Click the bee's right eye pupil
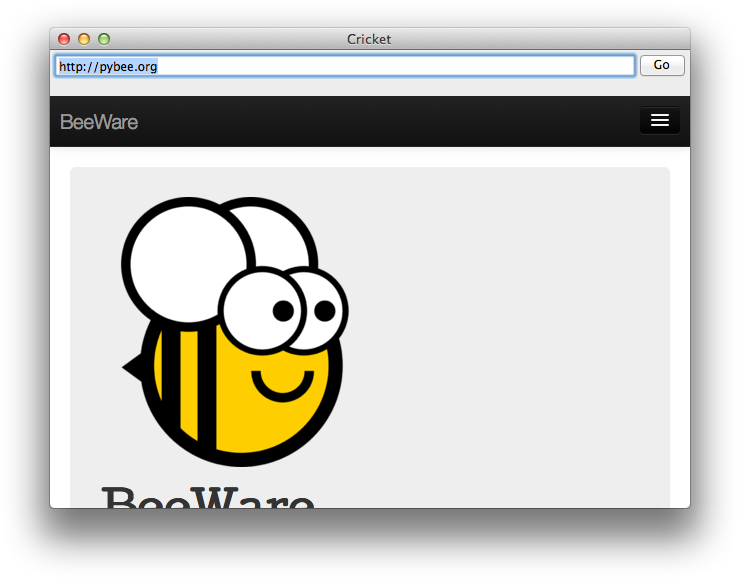This screenshot has height=579, width=739. coord(325,310)
